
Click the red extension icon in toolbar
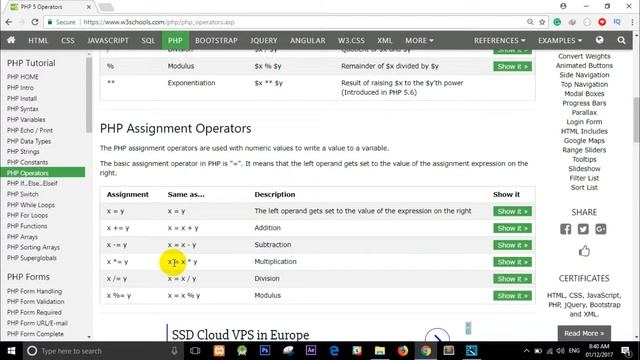[x=602, y=22]
